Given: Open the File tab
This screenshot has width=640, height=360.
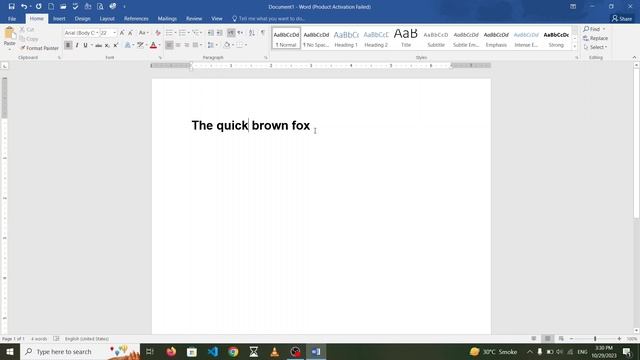Looking at the screenshot, I should click(12, 19).
